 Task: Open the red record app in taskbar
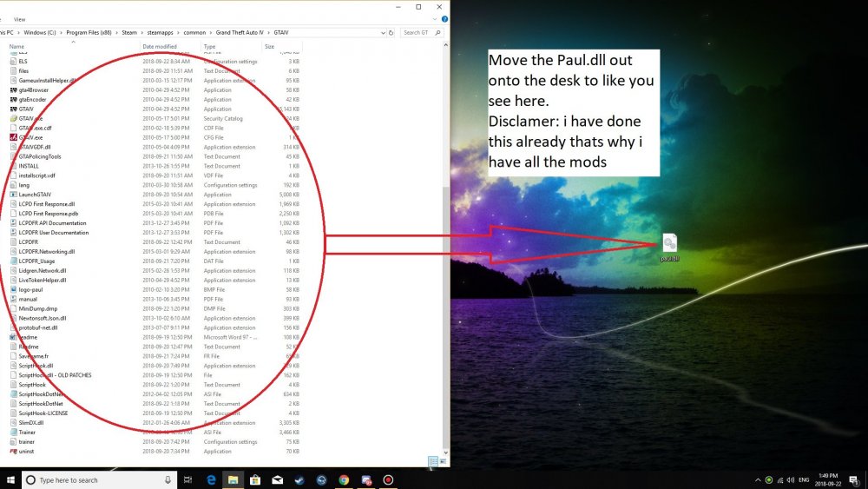pos(388,480)
